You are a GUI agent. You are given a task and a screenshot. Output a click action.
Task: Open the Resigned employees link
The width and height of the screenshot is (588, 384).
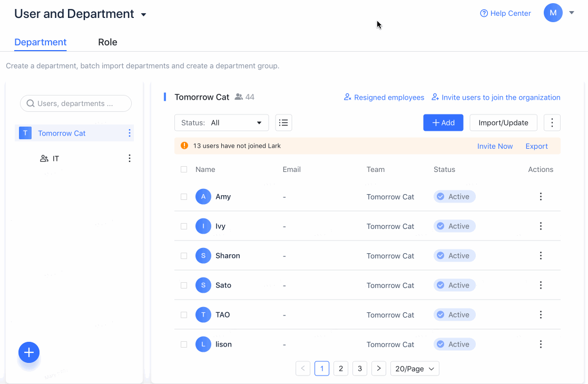point(384,98)
